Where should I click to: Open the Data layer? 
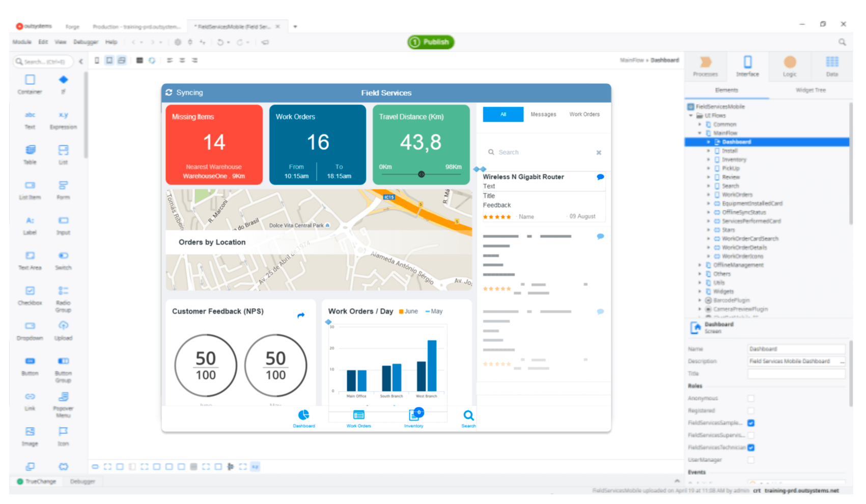(x=832, y=66)
